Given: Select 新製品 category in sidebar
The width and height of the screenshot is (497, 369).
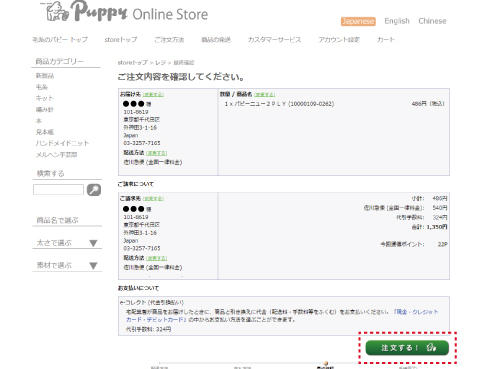Looking at the screenshot, I should pos(45,76).
